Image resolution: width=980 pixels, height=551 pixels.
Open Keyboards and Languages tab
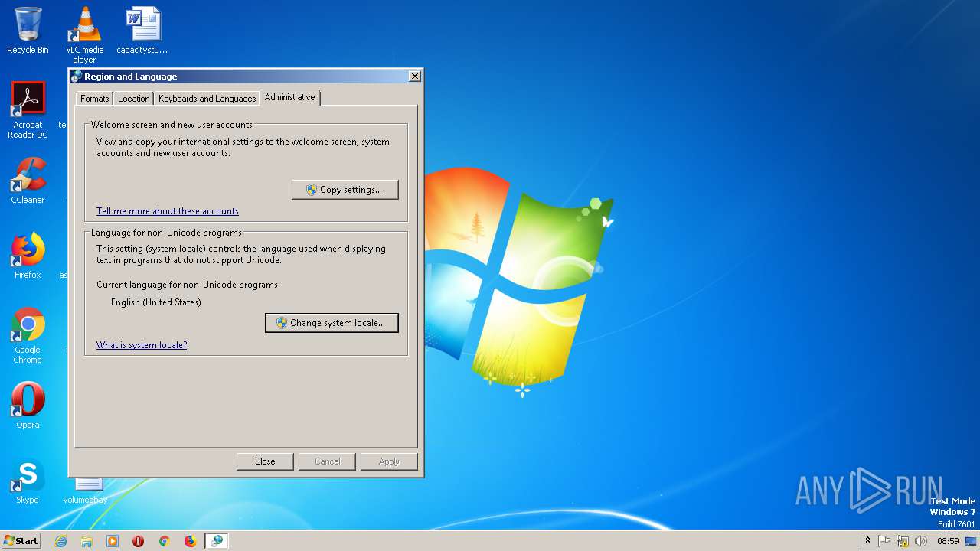pos(207,99)
